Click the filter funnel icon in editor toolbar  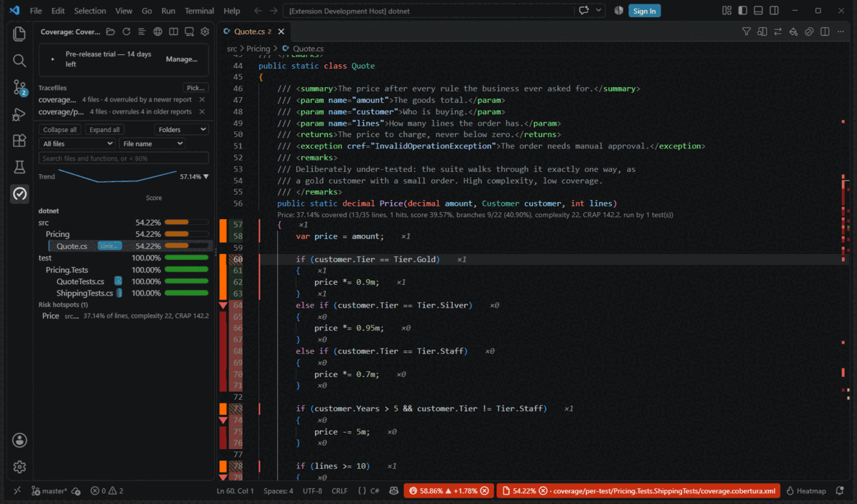click(746, 31)
